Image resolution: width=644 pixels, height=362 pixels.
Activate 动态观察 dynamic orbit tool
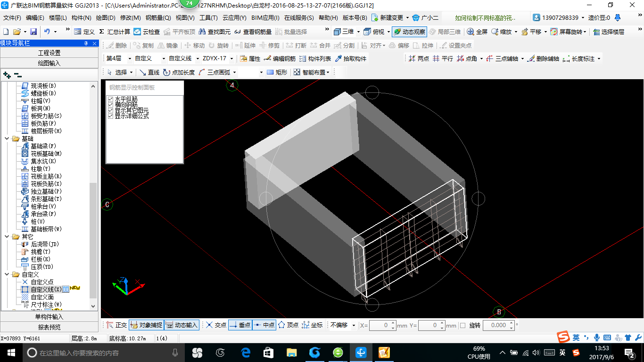pyautogui.click(x=409, y=32)
